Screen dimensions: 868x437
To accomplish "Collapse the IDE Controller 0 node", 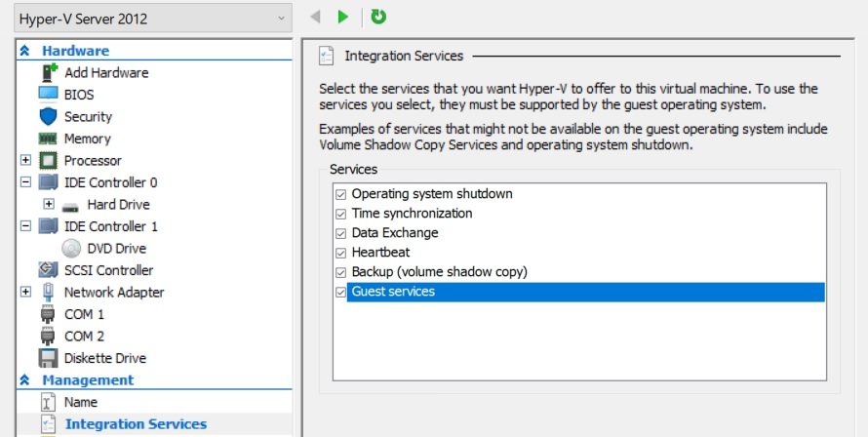I will [x=25, y=182].
